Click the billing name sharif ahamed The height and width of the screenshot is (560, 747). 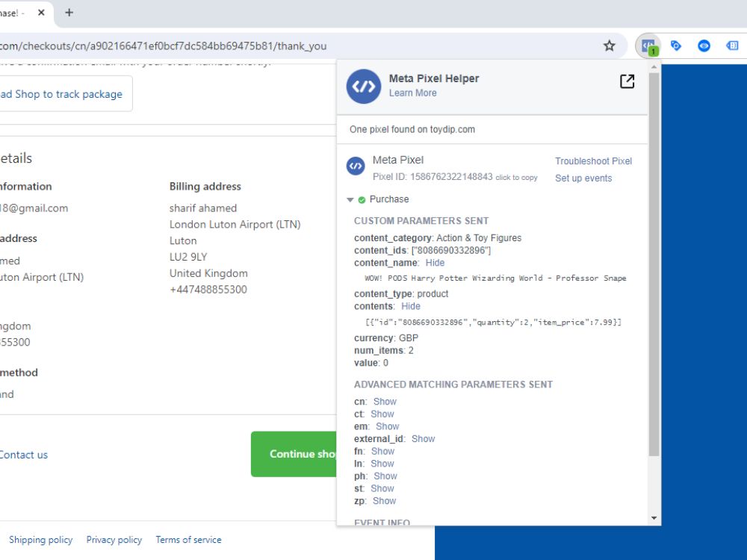(x=203, y=208)
